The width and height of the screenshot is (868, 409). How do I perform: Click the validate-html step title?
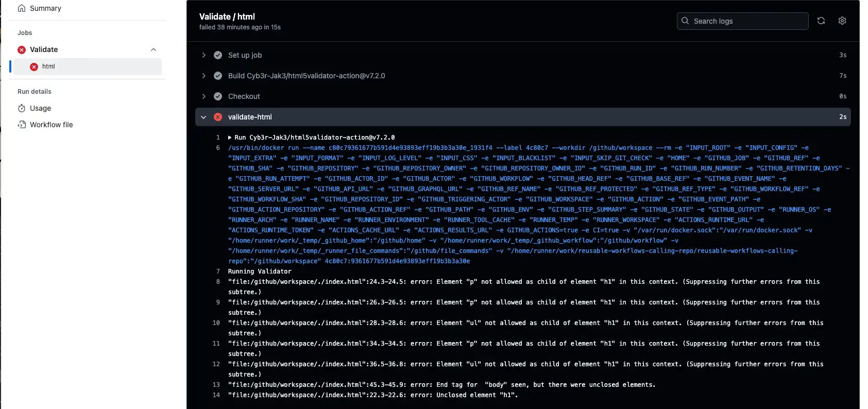pyautogui.click(x=250, y=117)
